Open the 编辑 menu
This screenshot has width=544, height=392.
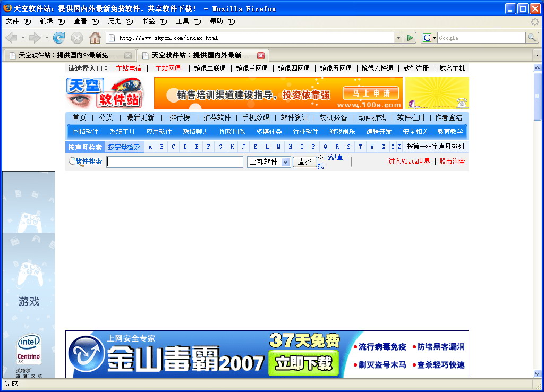(x=53, y=21)
